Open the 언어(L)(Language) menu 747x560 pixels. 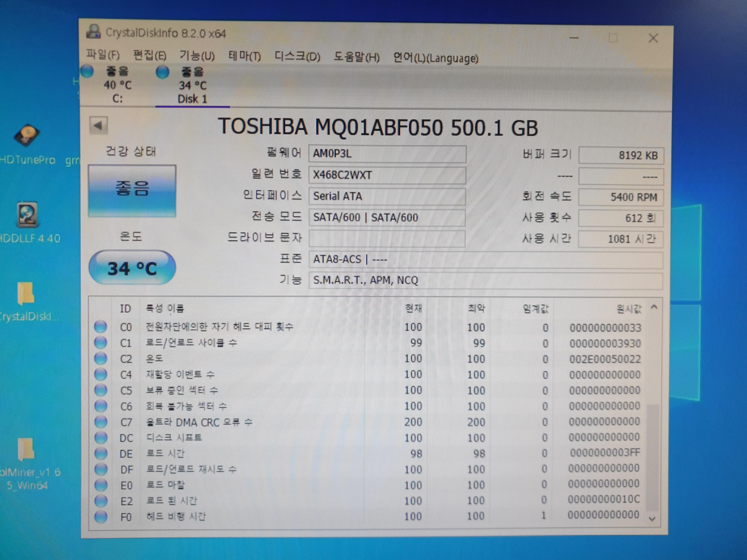click(x=436, y=58)
